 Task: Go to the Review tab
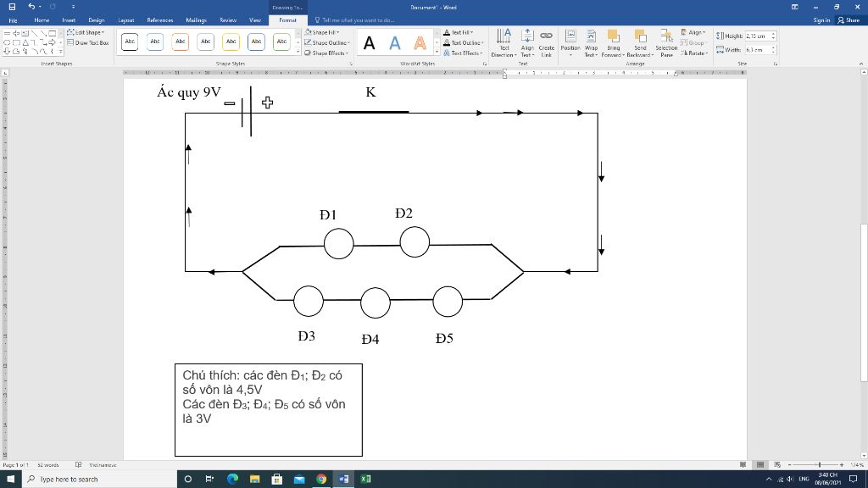coord(228,20)
